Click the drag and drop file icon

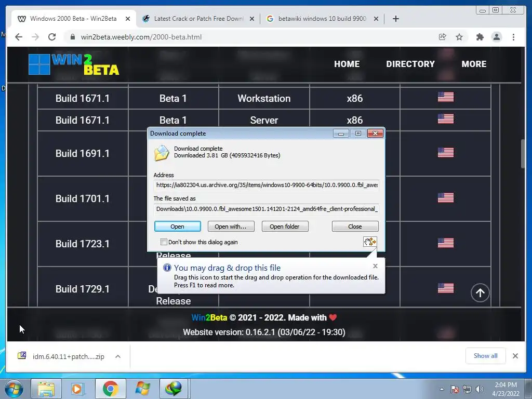tap(370, 242)
